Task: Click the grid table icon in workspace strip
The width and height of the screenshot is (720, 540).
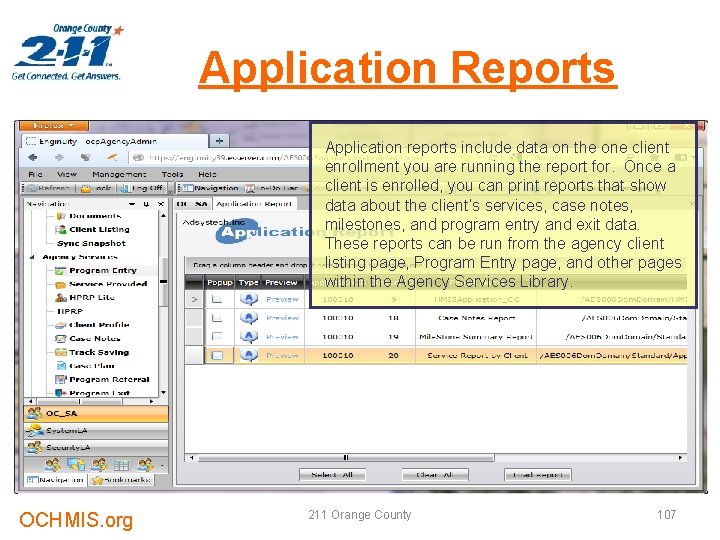Action: [x=121, y=465]
